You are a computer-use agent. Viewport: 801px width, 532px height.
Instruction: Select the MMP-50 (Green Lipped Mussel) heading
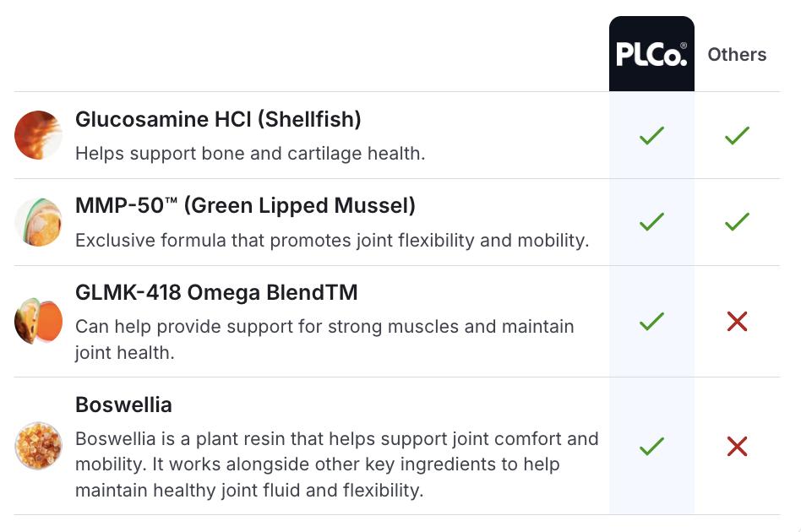tap(245, 206)
